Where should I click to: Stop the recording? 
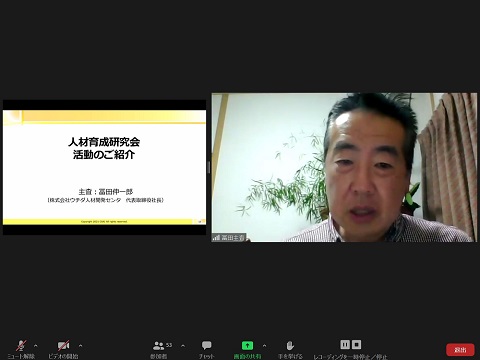click(x=356, y=344)
